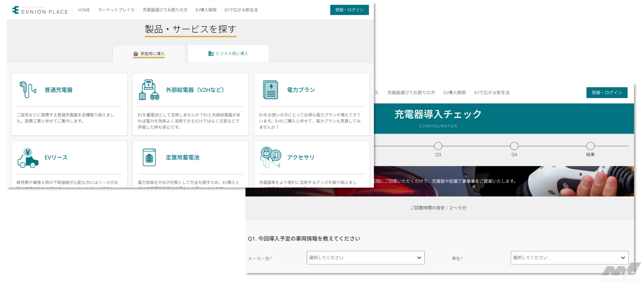
Task: Select the Q4 step circle
Action: pos(514,146)
